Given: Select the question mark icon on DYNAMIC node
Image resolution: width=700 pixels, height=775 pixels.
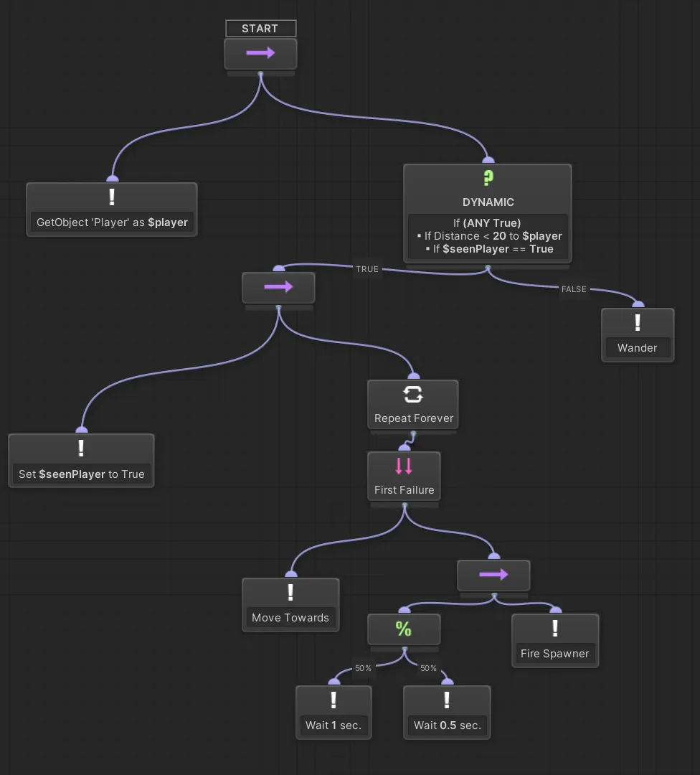Looking at the screenshot, I should tap(488, 176).
